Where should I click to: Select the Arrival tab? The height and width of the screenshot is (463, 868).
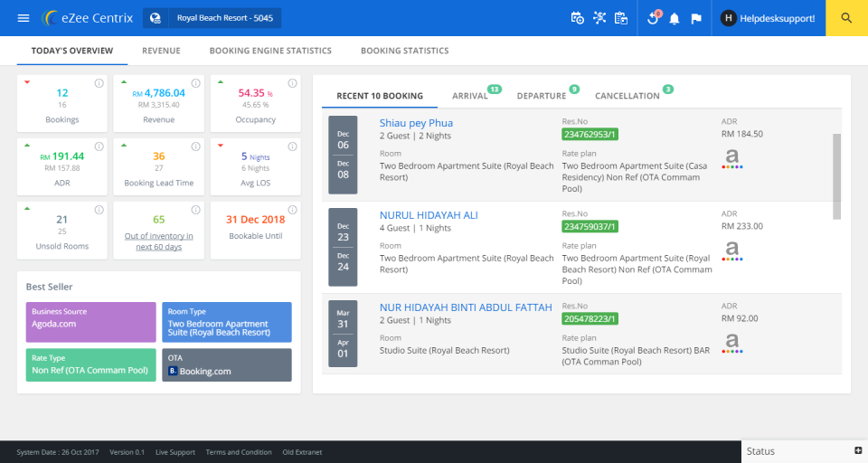[x=470, y=96]
